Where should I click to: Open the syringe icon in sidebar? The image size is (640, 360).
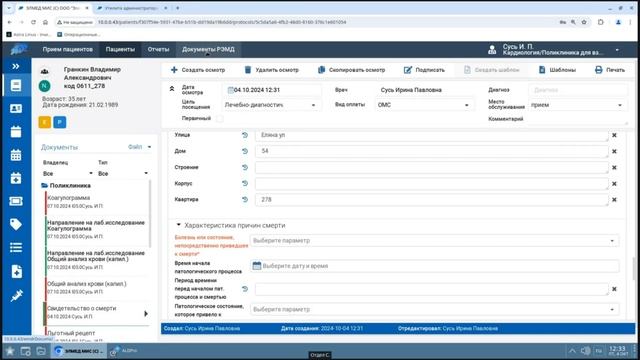pos(16,296)
